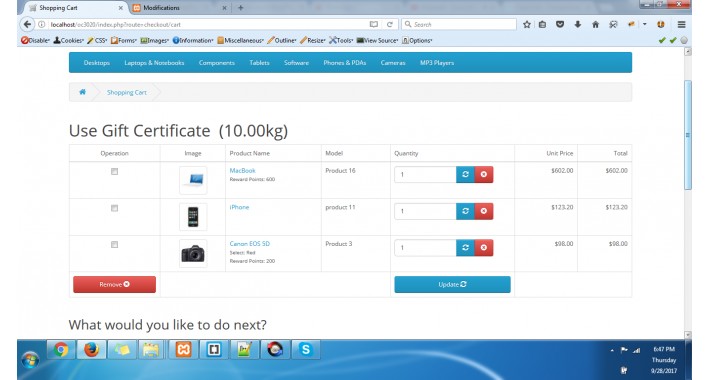Image resolution: width=710 pixels, height=380 pixels.
Task: Open the Cookies developer menu
Action: (68, 40)
